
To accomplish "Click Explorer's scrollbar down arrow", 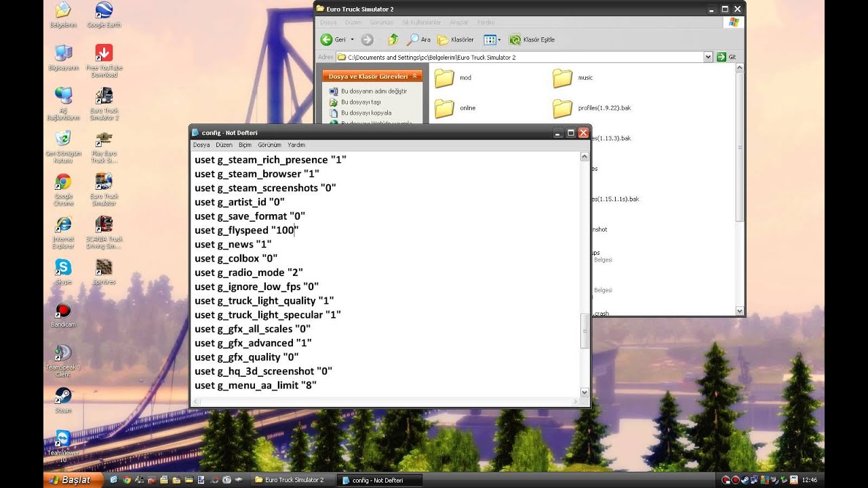I will [739, 311].
